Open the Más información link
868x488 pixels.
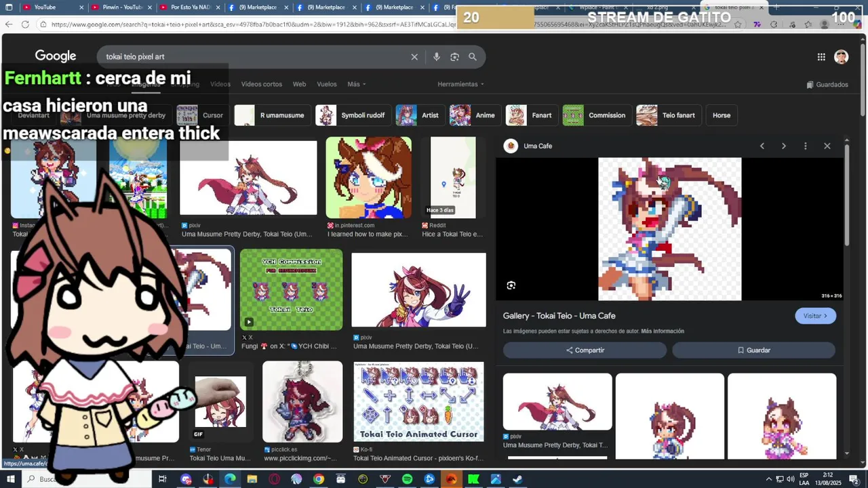[663, 331]
